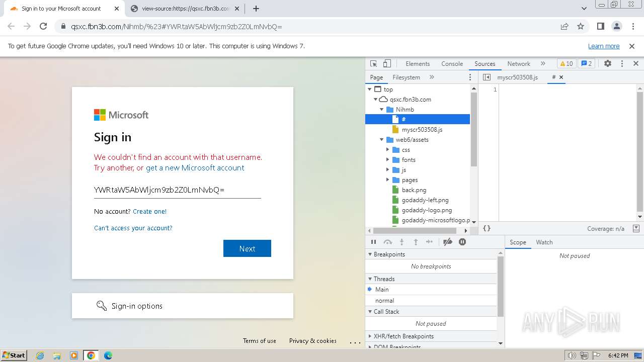Reload the page
This screenshot has height=362, width=644.
pyautogui.click(x=43, y=27)
